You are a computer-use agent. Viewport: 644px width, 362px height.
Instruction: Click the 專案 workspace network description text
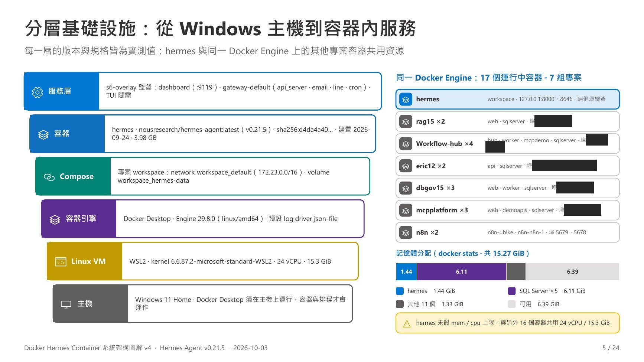coord(224,176)
